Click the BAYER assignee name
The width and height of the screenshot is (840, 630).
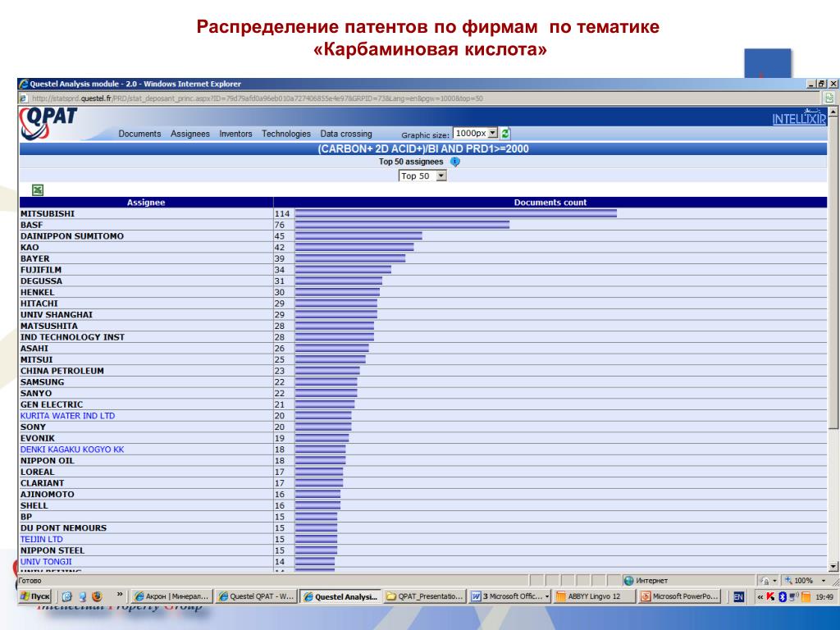[x=34, y=258]
